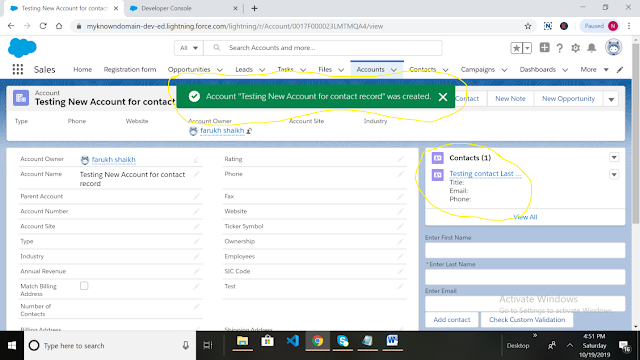
Task: Go to browser home page icon
Action: (59, 26)
